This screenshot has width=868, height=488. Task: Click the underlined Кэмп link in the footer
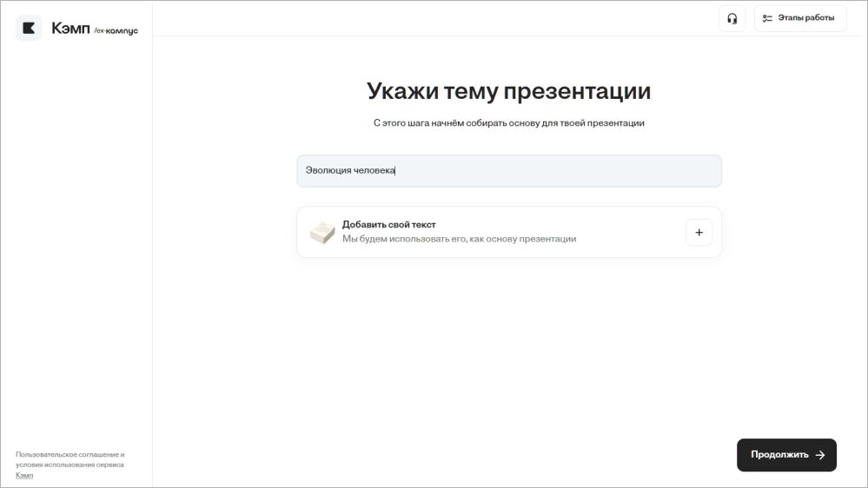pos(24,475)
